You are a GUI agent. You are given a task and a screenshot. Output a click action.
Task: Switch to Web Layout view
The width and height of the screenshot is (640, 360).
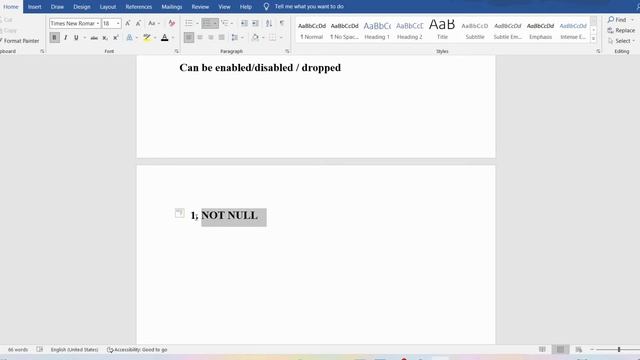578,349
